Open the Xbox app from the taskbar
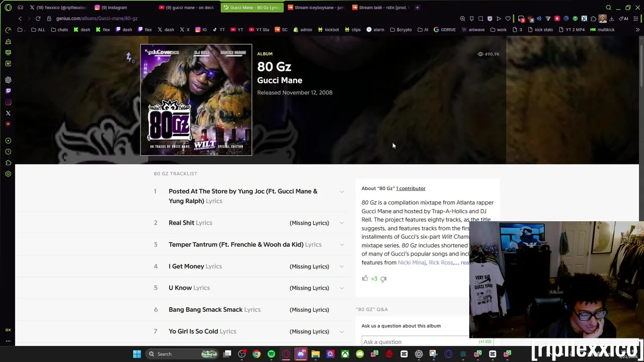The width and height of the screenshot is (644, 362). point(345,354)
